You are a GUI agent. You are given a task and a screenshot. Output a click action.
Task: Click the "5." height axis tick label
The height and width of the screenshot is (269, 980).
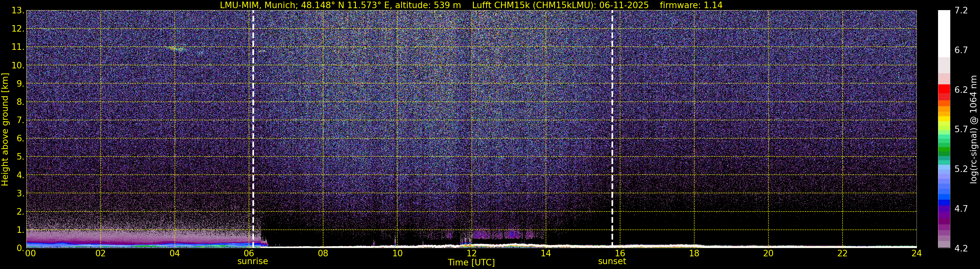pyautogui.click(x=20, y=157)
